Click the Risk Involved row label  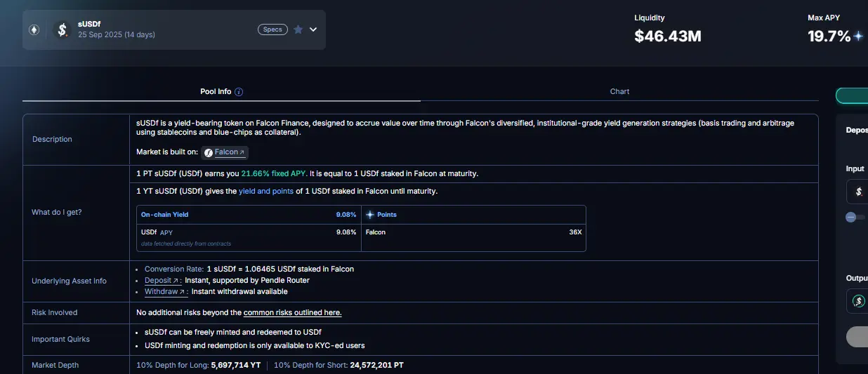(x=55, y=312)
